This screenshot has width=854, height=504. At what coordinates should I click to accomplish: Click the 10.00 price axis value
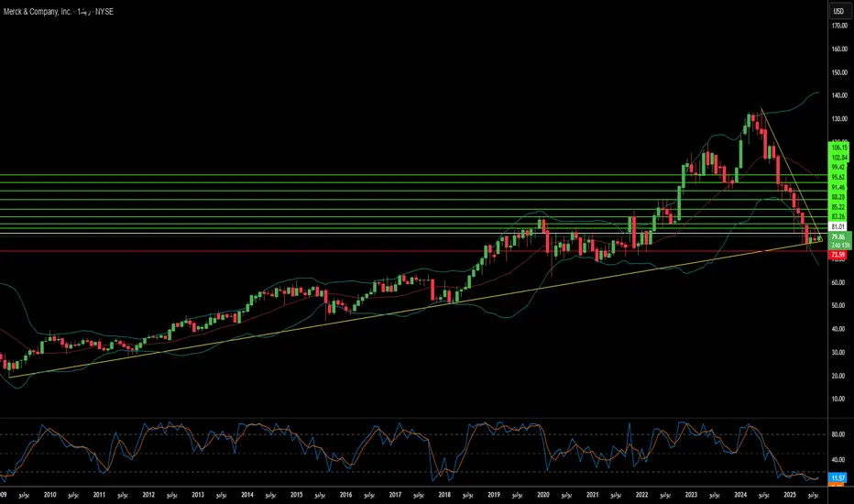click(838, 399)
